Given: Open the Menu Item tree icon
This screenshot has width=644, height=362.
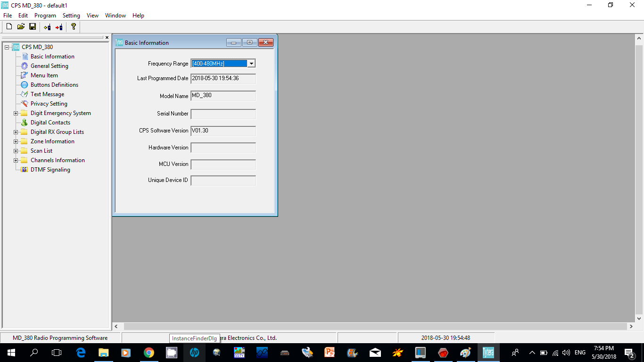Looking at the screenshot, I should [25, 75].
